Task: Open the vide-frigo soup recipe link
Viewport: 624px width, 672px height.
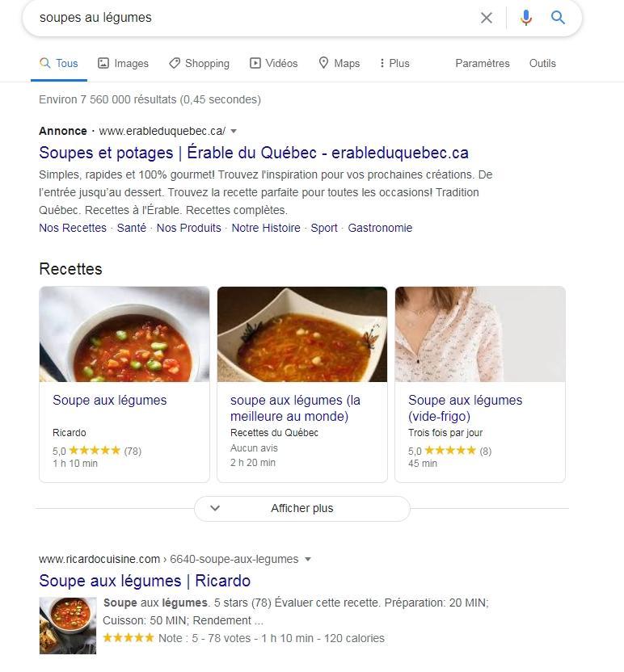Action: [465, 408]
